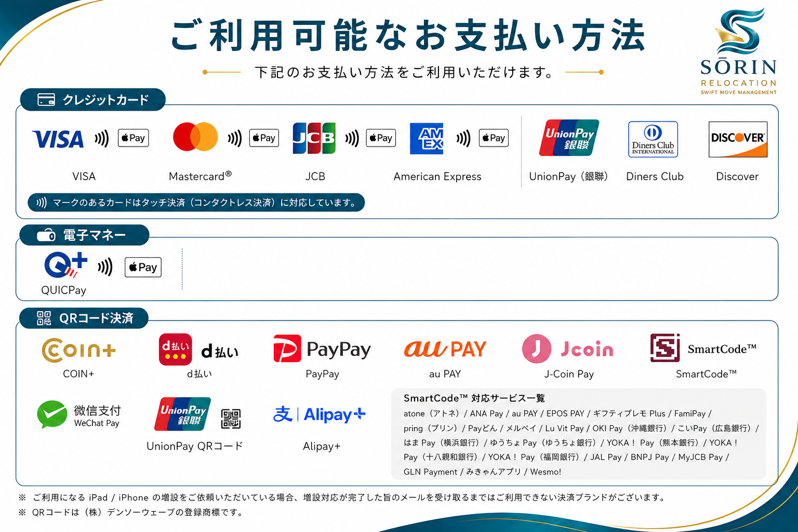Viewport: 798px width, 532px height.
Task: Click the SmartCode logo mark
Action: [665, 348]
